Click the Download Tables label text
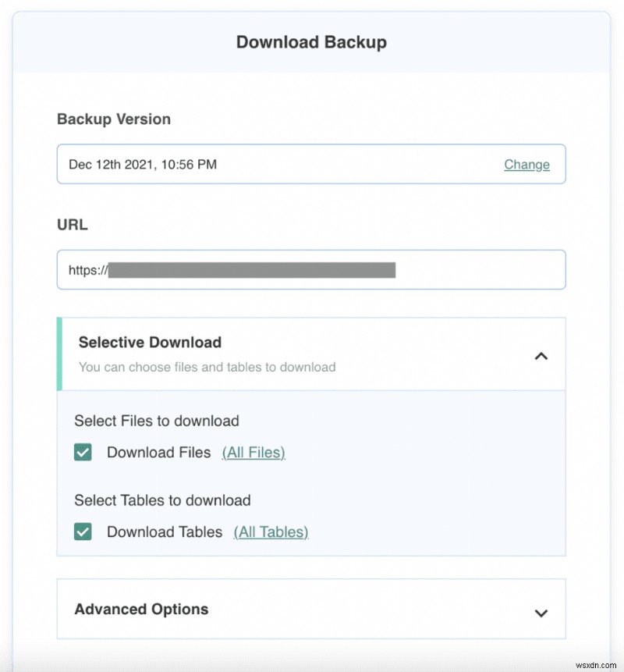Viewport: 624px width, 672px height. (x=165, y=532)
